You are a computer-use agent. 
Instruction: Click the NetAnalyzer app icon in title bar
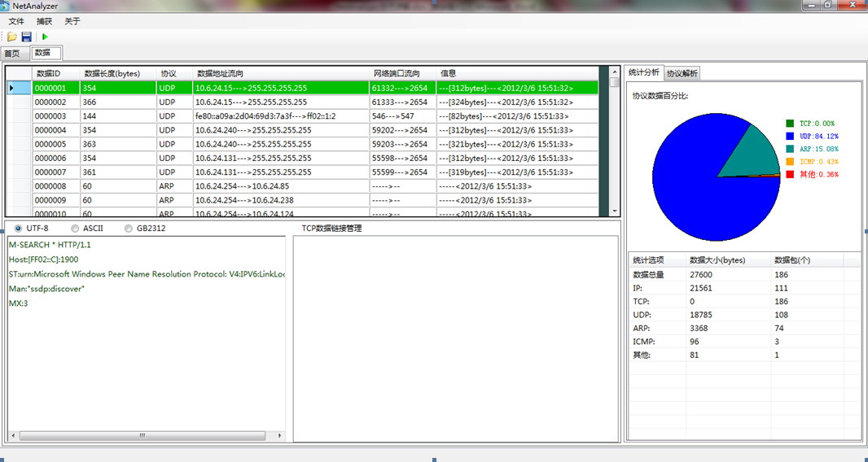(x=5, y=6)
